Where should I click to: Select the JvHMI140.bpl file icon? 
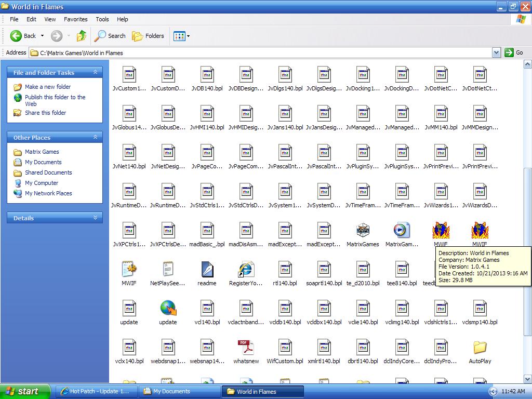(207, 113)
